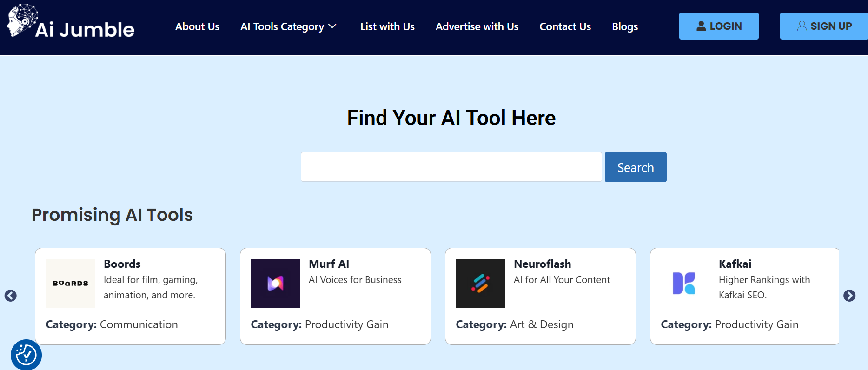The image size is (868, 370).
Task: Click 'Higher Rankings with Kafkai SEO.' description
Action: [x=764, y=287]
